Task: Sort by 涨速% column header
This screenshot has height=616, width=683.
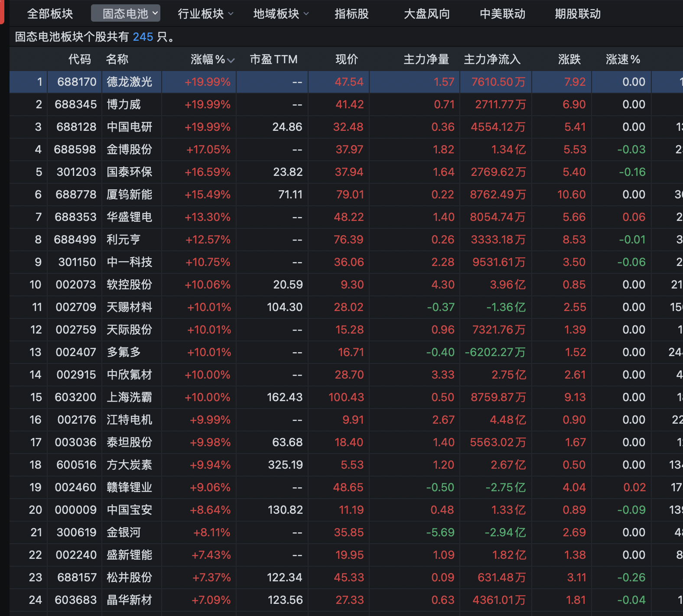Action: click(x=623, y=59)
